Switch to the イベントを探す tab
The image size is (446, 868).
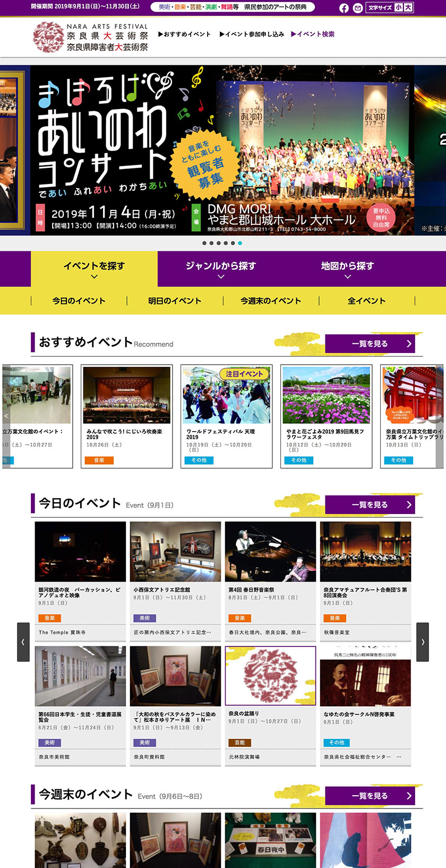94,269
